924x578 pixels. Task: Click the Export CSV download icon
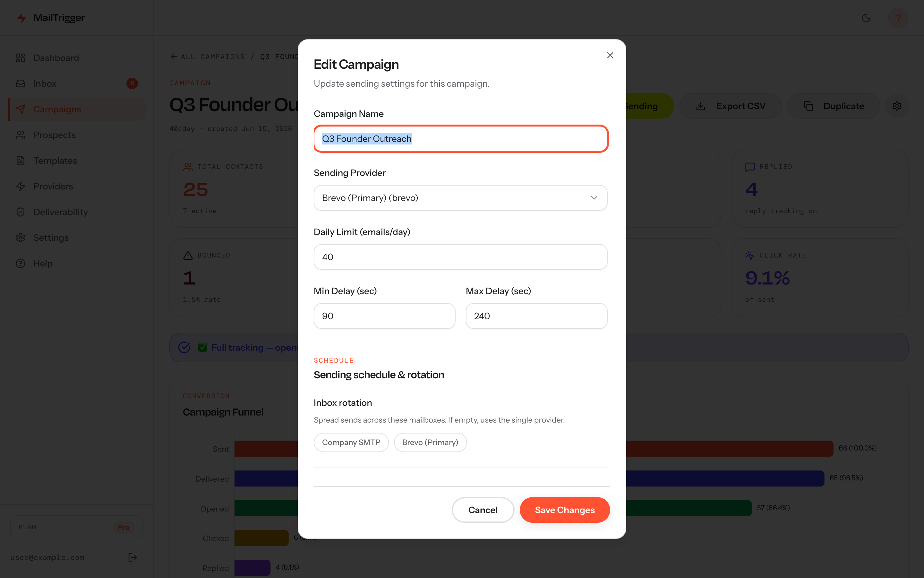(x=701, y=106)
